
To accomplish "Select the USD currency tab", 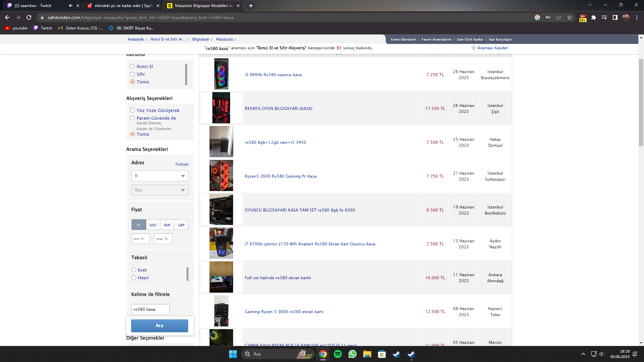I will (153, 225).
